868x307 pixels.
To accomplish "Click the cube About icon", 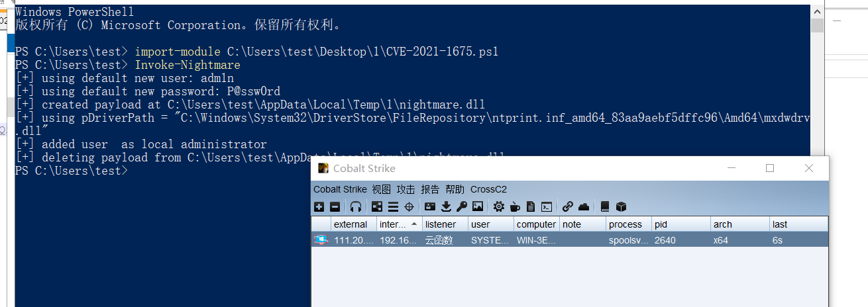I will [x=621, y=206].
